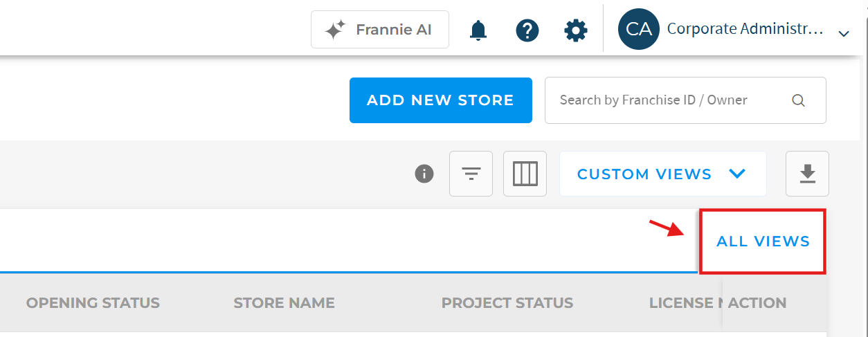Click the ACTION column header
The height and width of the screenshot is (337, 868).
pyautogui.click(x=757, y=303)
